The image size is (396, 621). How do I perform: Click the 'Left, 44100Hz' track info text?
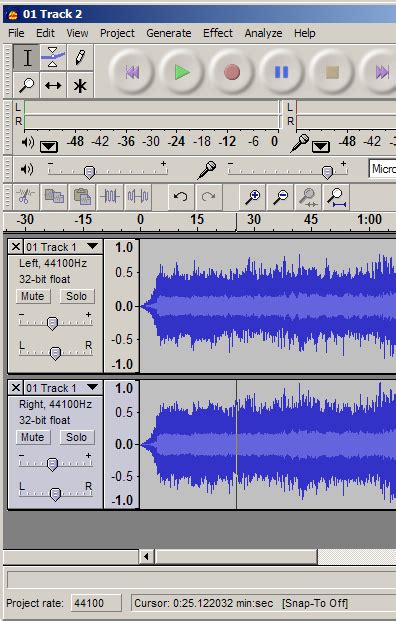pos(53,263)
